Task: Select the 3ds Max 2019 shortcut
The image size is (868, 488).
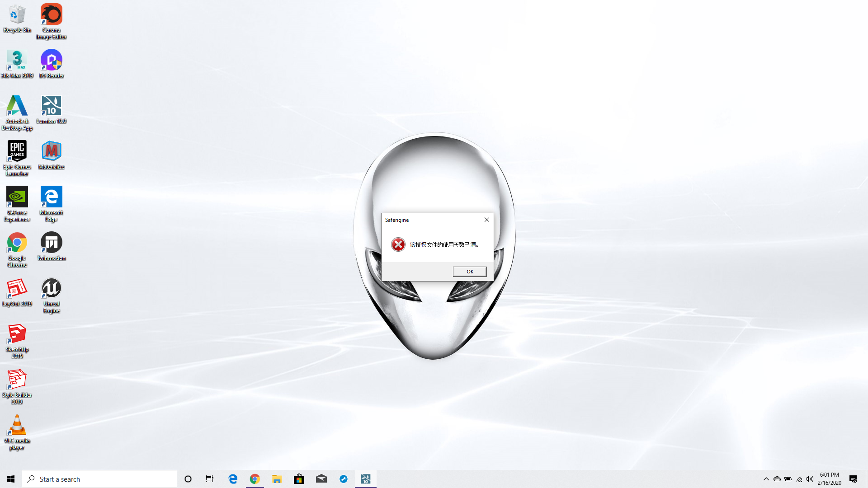Action: point(17,64)
